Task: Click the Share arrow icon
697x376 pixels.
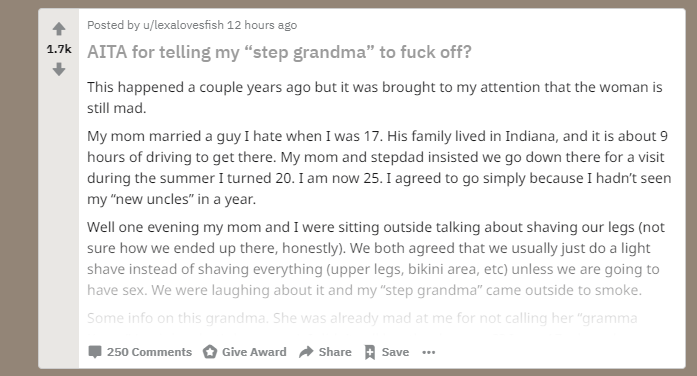Action: (x=306, y=352)
